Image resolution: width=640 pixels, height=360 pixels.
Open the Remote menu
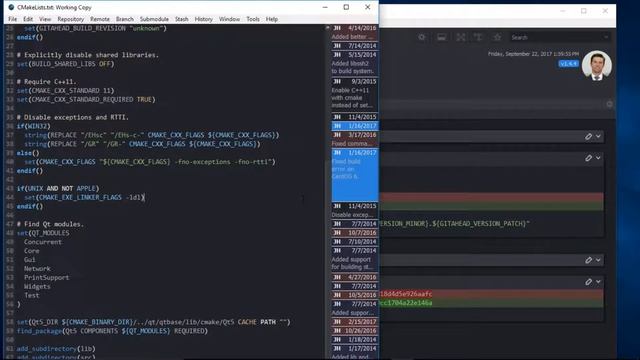tap(100, 19)
